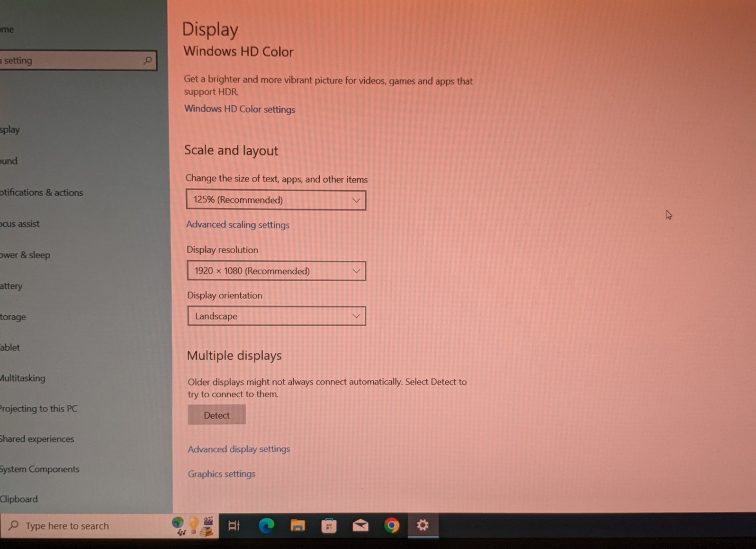756x549 pixels.
Task: Open Notifications & actions in sidebar
Action: click(x=41, y=192)
